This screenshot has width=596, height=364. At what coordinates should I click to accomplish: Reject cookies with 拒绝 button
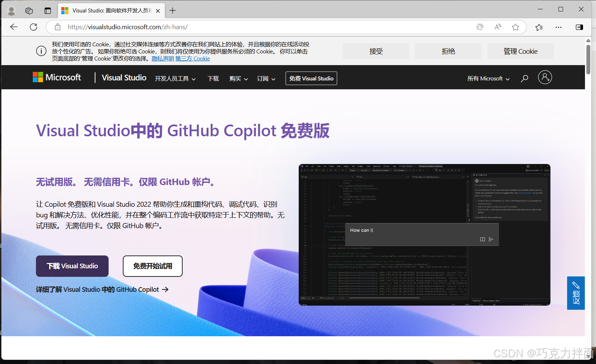[x=448, y=51]
